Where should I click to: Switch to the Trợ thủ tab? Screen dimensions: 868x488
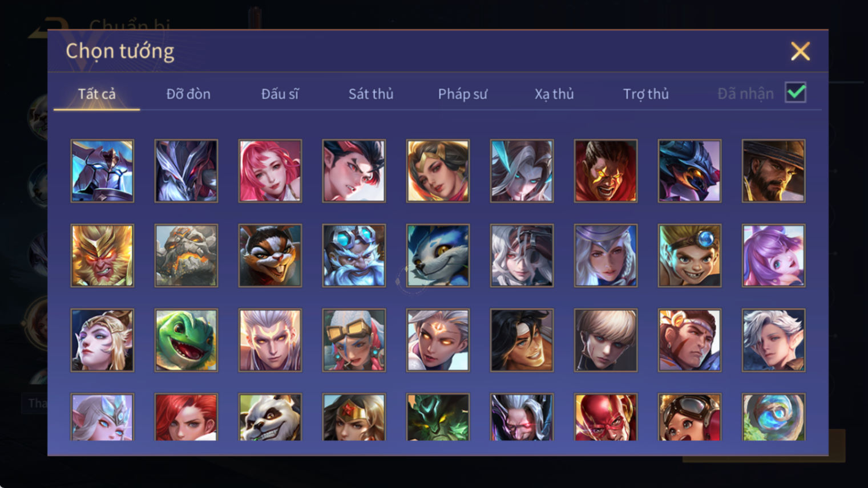pyautogui.click(x=646, y=94)
